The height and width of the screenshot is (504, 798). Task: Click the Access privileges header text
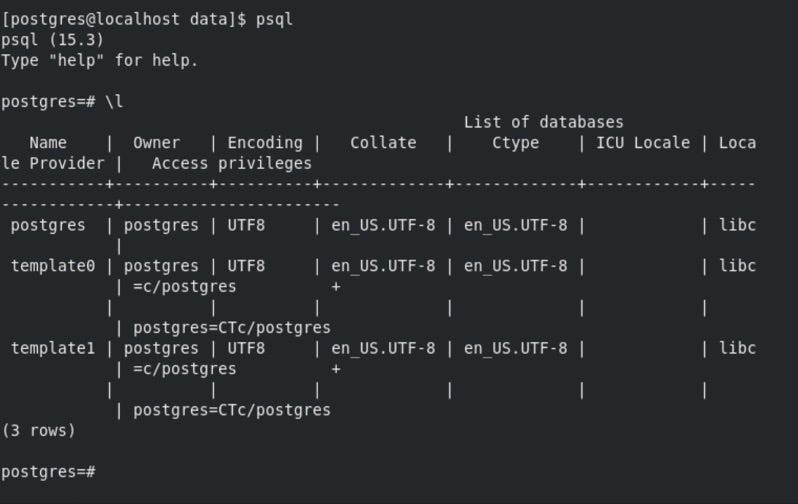(232, 163)
